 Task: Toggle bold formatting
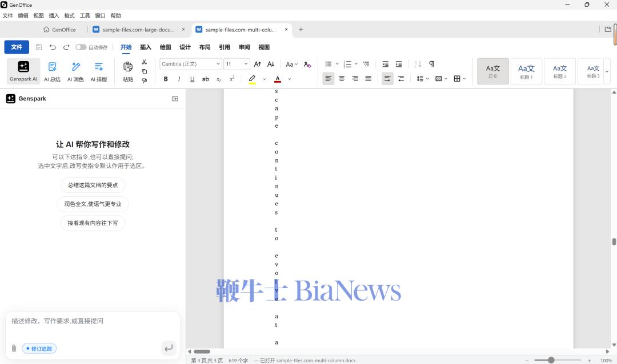[166, 79]
